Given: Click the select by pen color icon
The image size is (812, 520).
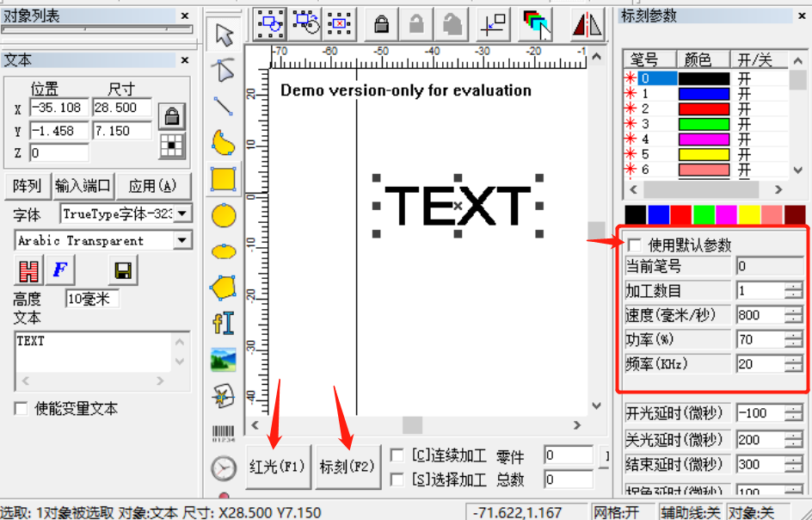Looking at the screenshot, I should pyautogui.click(x=535, y=24).
